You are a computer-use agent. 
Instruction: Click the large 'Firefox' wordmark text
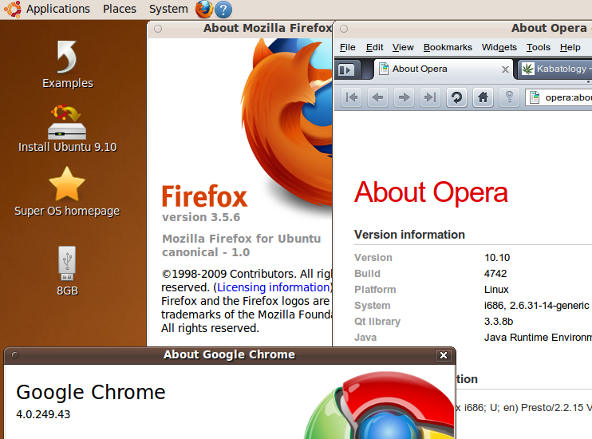coord(204,196)
